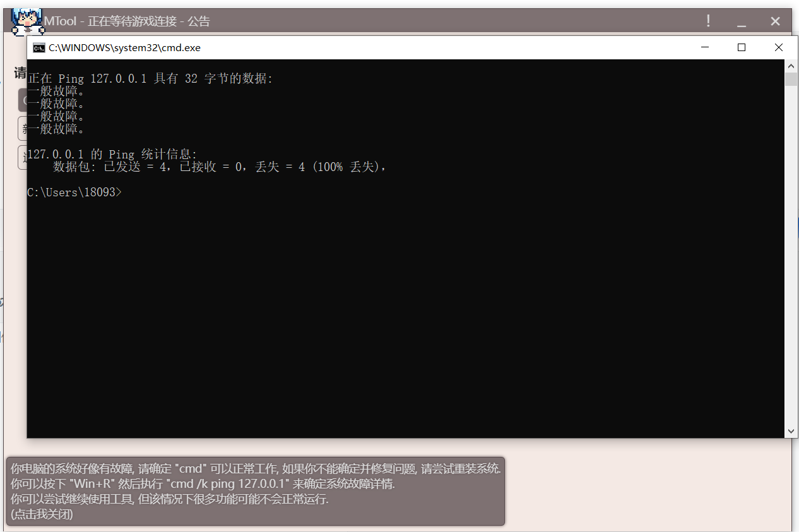The image size is (799, 532).
Task: Click the console scrollbar up arrow
Action: point(791,66)
